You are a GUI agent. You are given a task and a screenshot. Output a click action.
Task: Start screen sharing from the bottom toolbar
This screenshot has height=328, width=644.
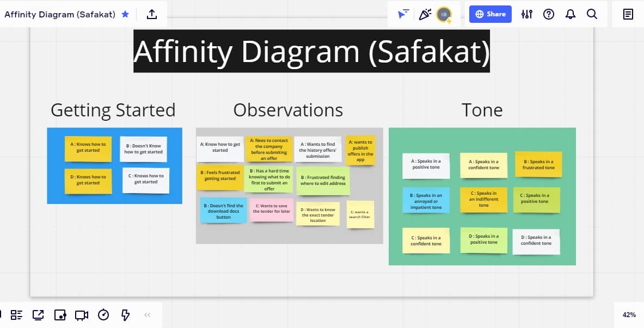tap(38, 315)
